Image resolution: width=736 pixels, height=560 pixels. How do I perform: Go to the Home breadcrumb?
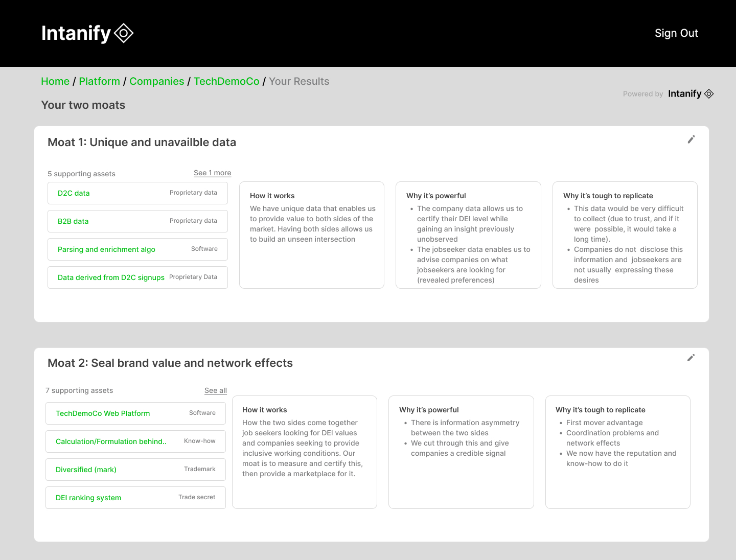[55, 81]
